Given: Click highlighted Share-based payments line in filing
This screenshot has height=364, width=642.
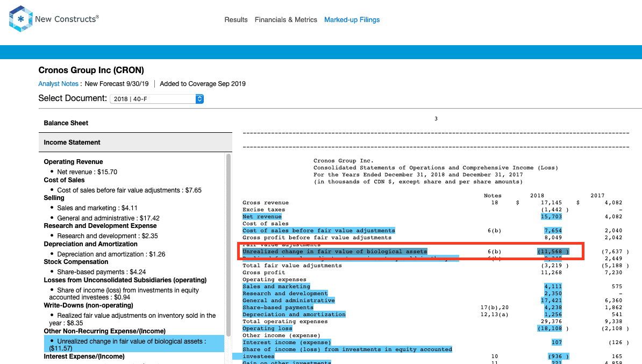Looking at the screenshot, I should pos(278,308).
